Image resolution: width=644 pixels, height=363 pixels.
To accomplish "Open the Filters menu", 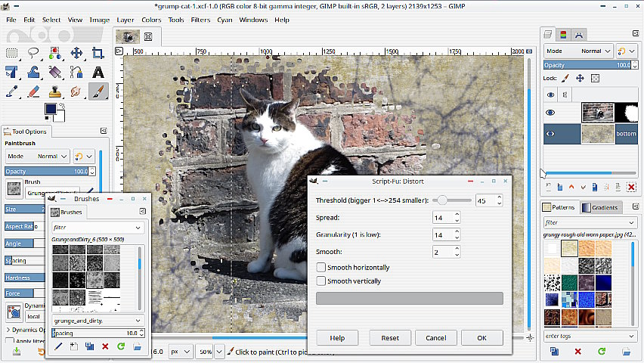I will [200, 20].
